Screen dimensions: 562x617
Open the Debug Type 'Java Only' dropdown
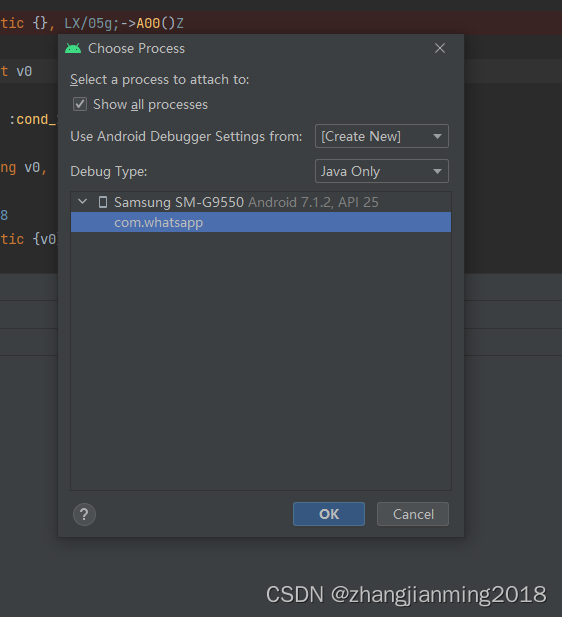click(381, 171)
